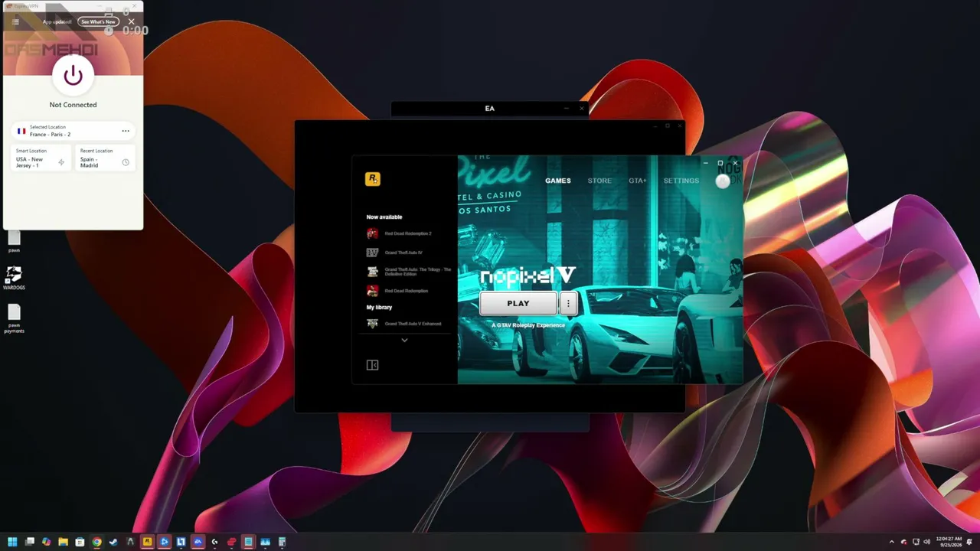Dismiss the App updated notification banner
The width and height of the screenshot is (980, 551).
coord(132,21)
